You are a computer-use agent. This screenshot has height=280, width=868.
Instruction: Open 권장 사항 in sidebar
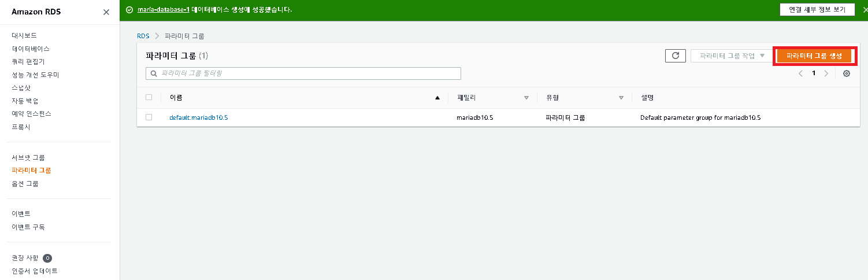pyautogui.click(x=25, y=258)
